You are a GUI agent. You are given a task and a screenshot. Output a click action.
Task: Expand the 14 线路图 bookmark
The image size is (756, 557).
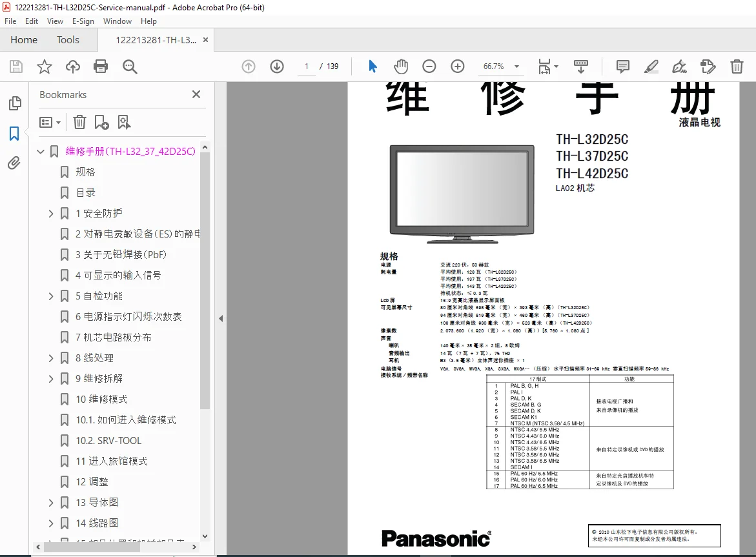coord(51,523)
